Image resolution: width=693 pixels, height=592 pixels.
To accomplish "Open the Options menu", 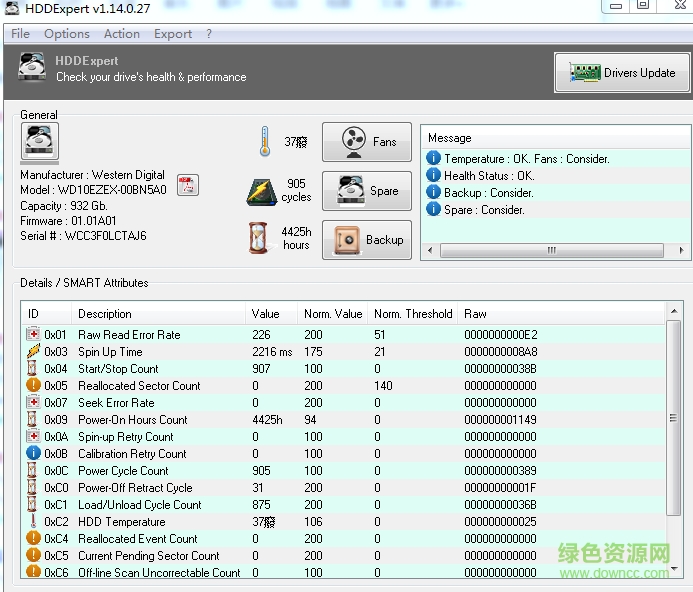I will tap(67, 34).
